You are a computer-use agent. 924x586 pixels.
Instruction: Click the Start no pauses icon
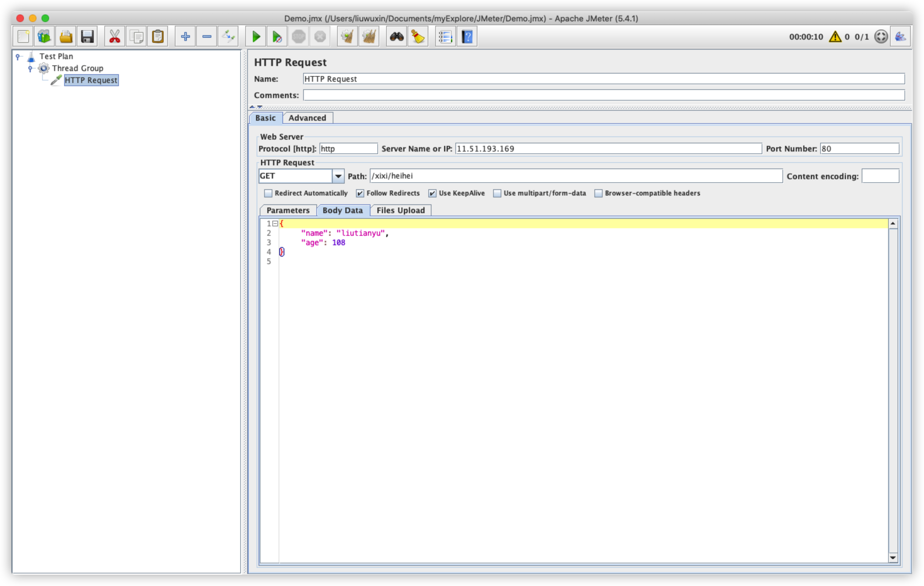pyautogui.click(x=277, y=37)
